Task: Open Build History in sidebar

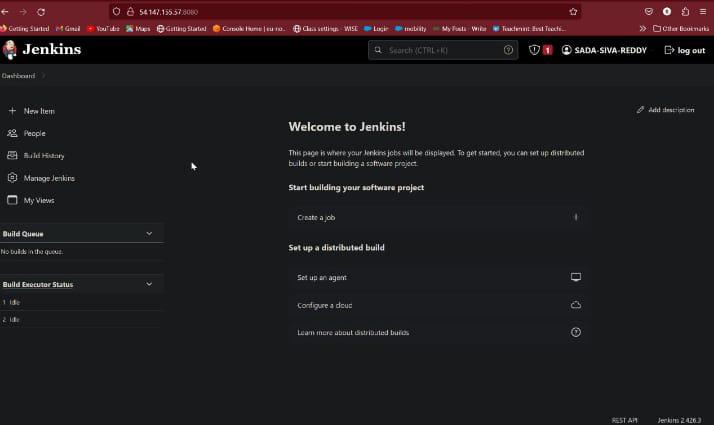Action: click(x=44, y=155)
